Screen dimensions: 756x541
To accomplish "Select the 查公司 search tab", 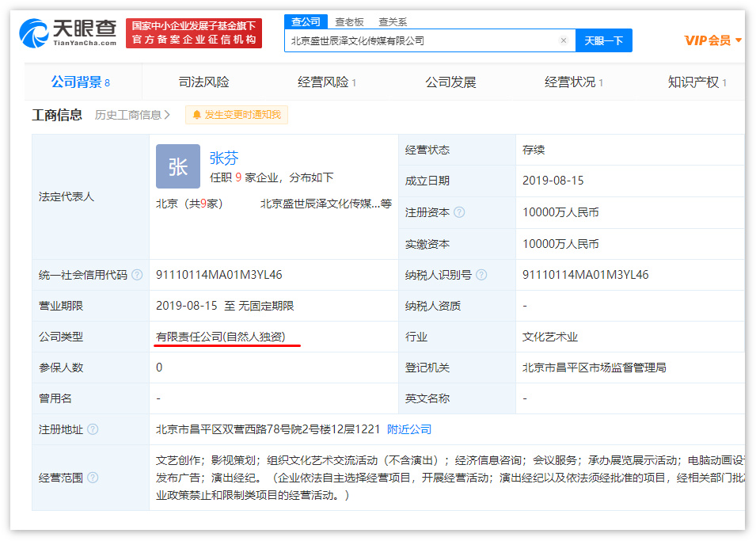I will tap(306, 22).
